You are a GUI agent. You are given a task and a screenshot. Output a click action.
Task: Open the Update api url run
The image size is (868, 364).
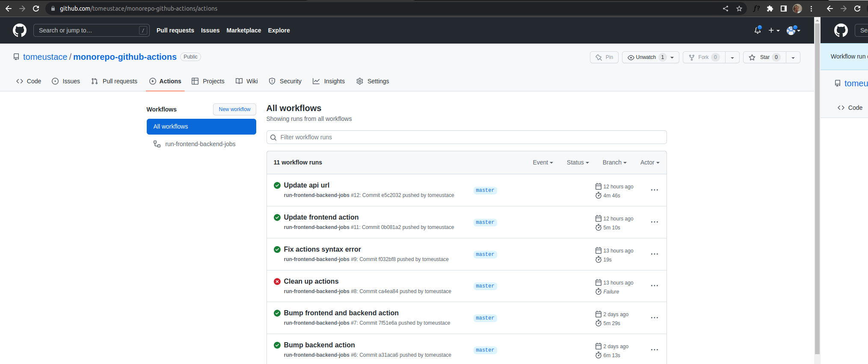tap(307, 185)
